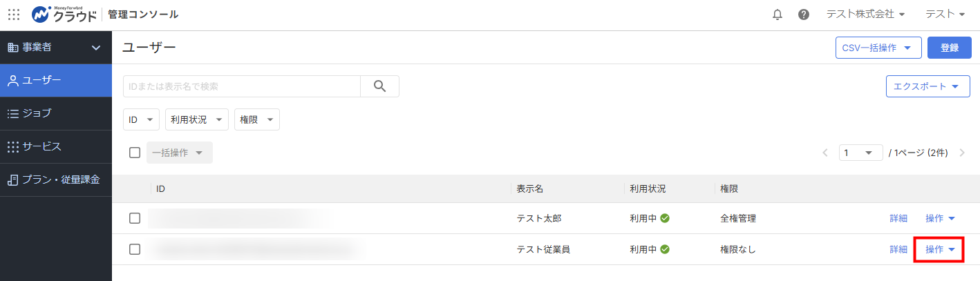Open the app launcher grid icon

[x=14, y=14]
